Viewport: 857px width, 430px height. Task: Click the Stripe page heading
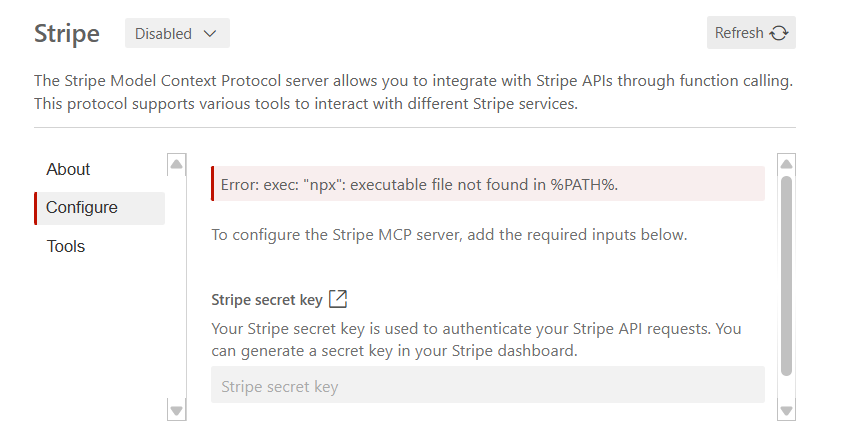[x=67, y=33]
